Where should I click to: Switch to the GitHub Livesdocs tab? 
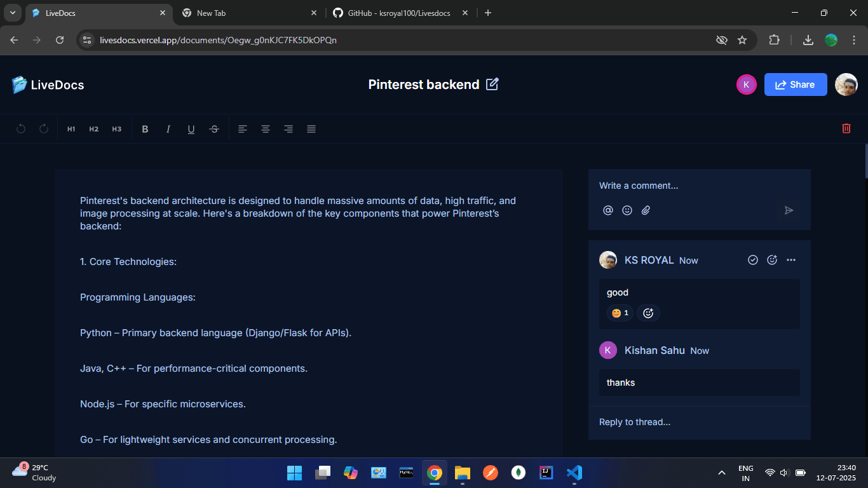pyautogui.click(x=400, y=13)
